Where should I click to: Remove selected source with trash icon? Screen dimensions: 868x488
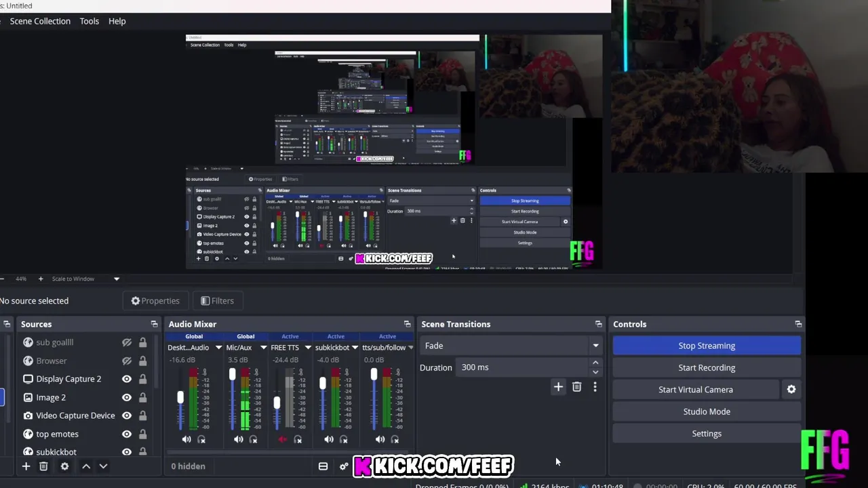click(x=43, y=466)
